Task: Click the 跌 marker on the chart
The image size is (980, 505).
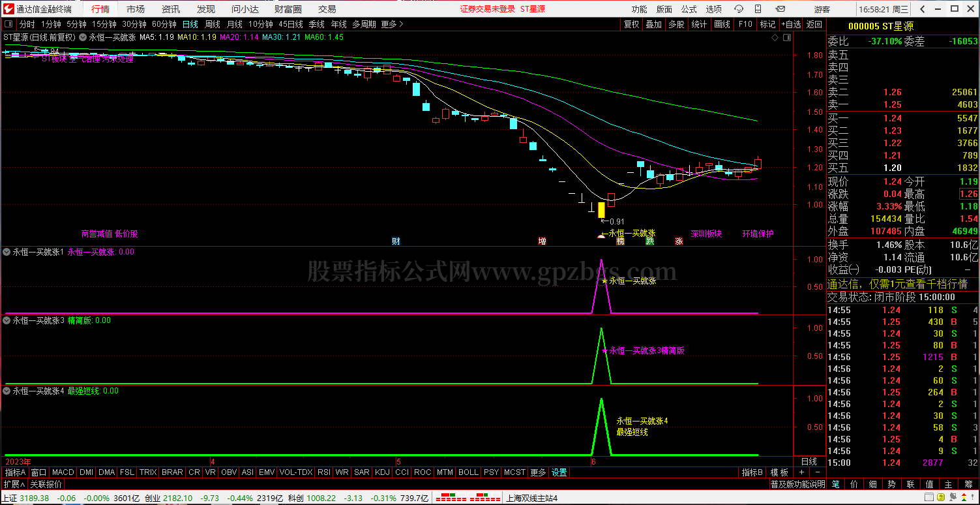Action: (x=649, y=241)
